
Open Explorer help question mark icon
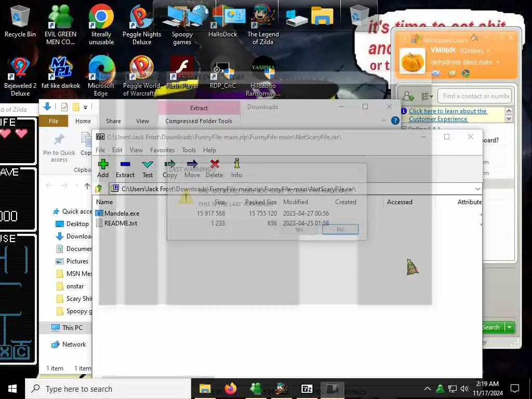click(395, 121)
